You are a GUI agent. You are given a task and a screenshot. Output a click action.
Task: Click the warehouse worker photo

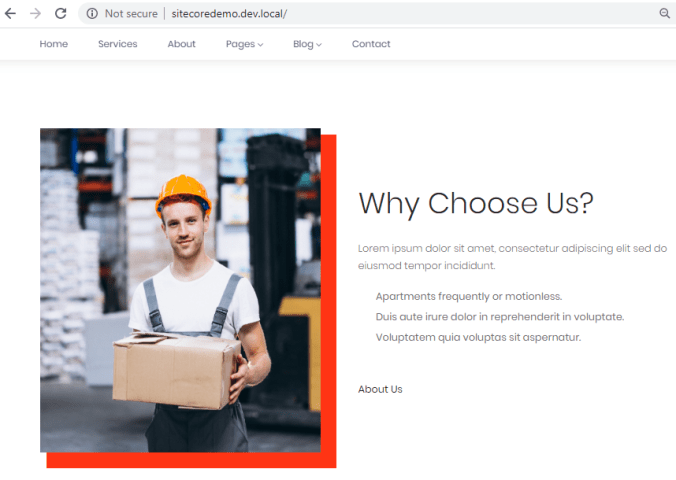[180, 290]
